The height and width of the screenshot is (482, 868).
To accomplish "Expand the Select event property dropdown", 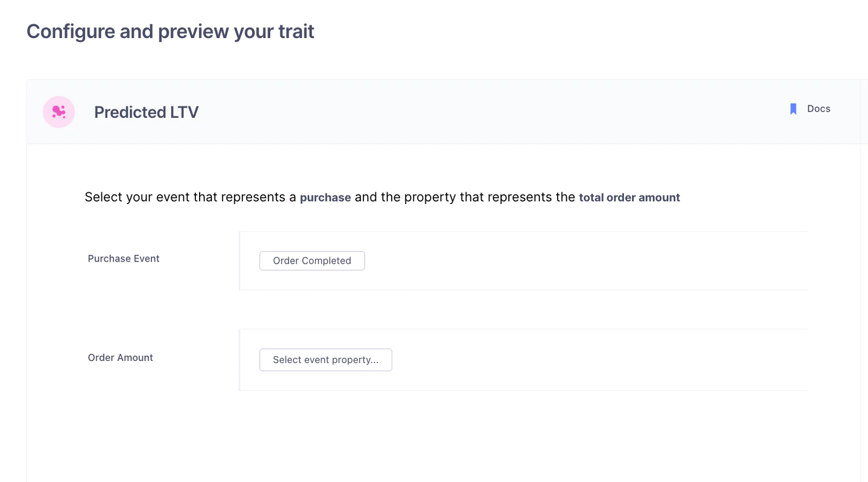I will pos(325,360).
